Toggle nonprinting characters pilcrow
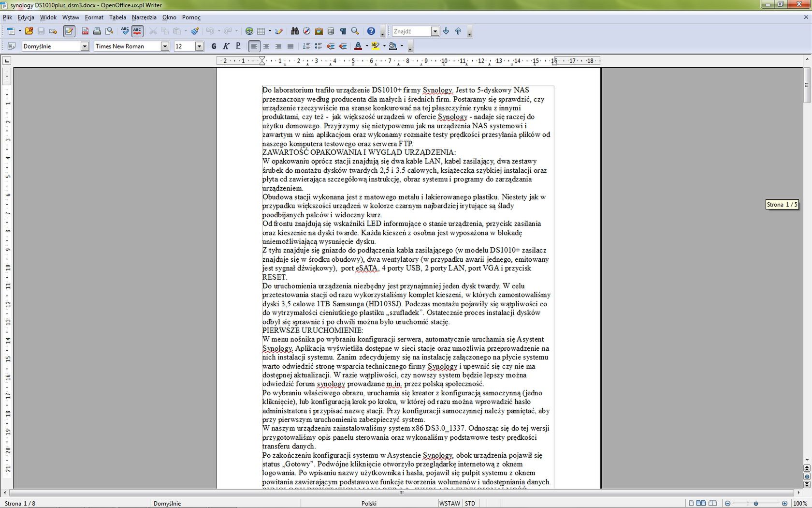This screenshot has height=508, width=812. point(343,31)
